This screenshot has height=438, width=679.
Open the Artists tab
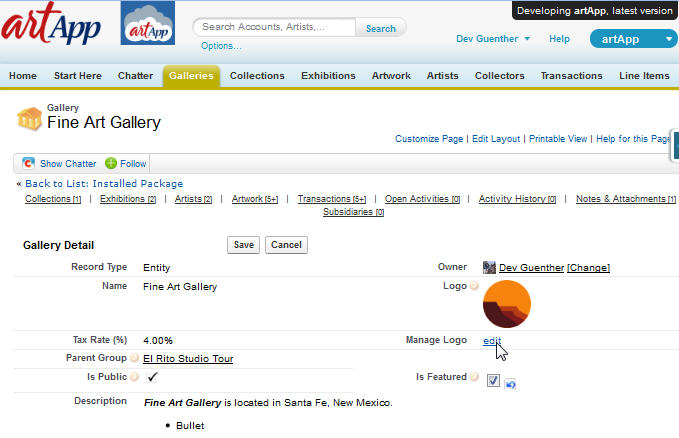pos(442,76)
